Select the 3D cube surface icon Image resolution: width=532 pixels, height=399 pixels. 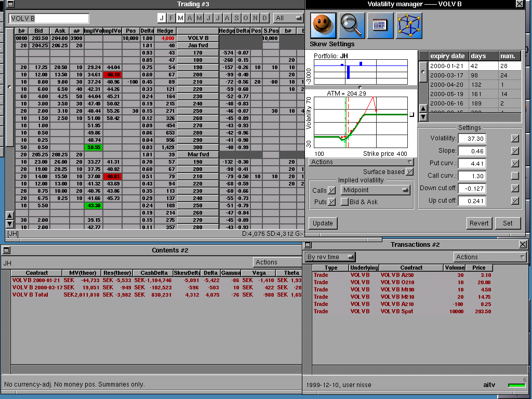pyautogui.click(x=409, y=25)
